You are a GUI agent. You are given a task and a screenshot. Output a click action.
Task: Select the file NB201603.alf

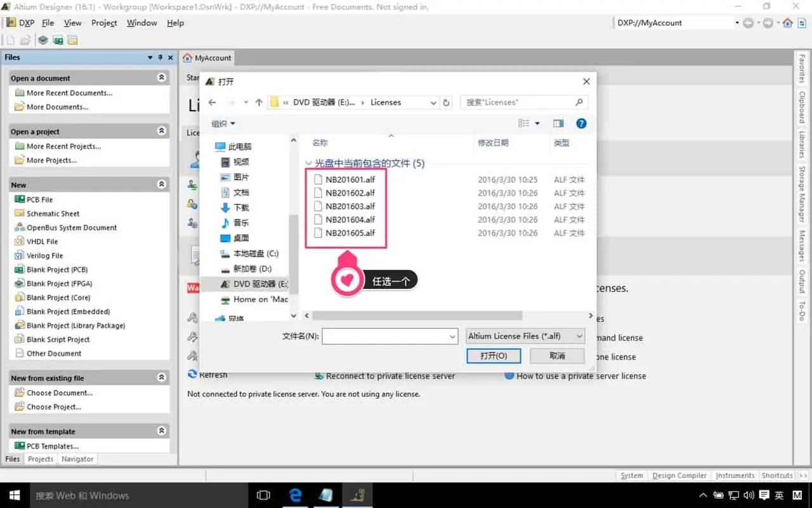[350, 206]
